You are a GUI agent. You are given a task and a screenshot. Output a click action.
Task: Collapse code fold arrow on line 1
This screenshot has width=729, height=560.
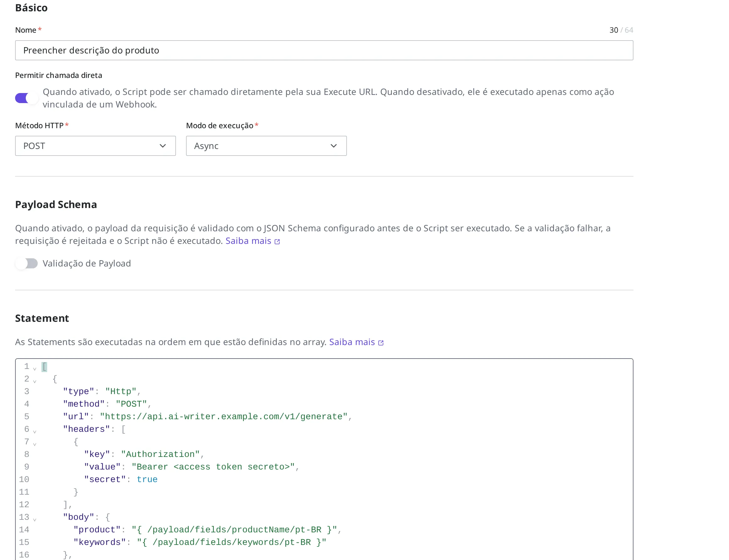(35, 368)
